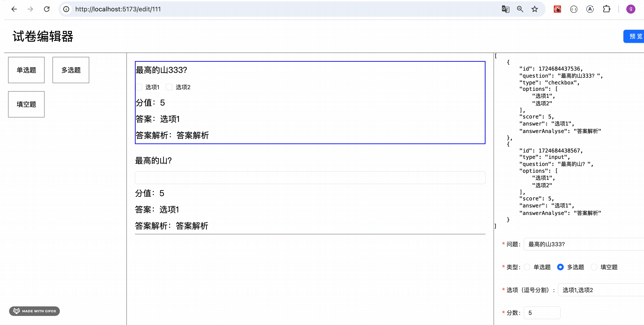View site information next to the URL

tap(66, 9)
